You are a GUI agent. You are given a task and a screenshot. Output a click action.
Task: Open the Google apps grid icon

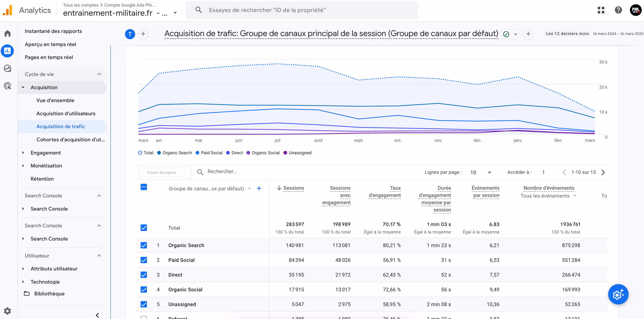point(601,10)
